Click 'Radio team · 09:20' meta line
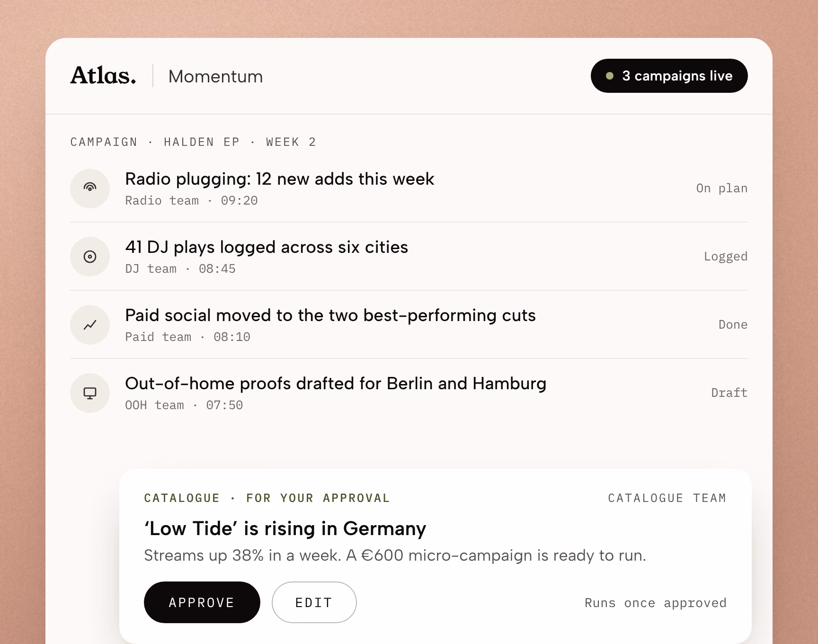This screenshot has height=644, width=818. [x=191, y=200]
